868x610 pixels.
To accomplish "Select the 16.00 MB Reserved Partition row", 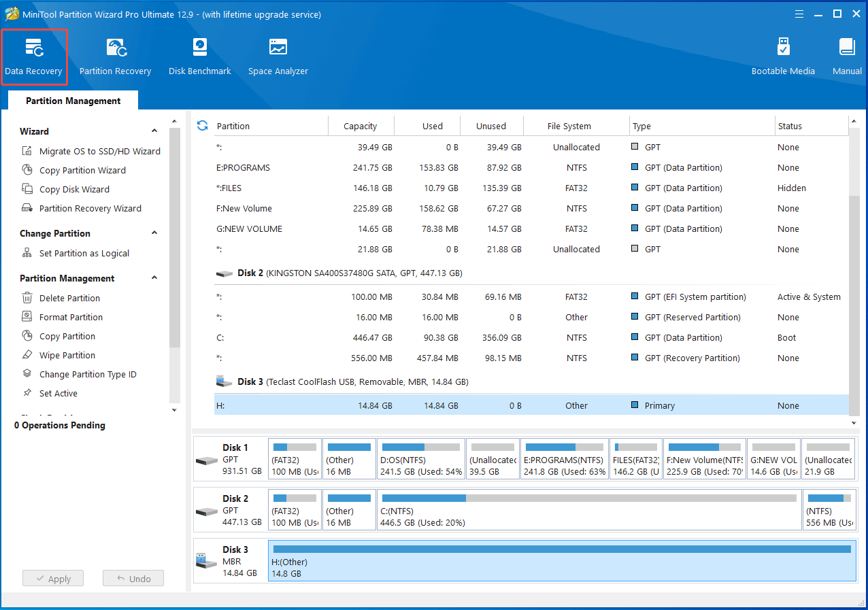I will (x=531, y=317).
